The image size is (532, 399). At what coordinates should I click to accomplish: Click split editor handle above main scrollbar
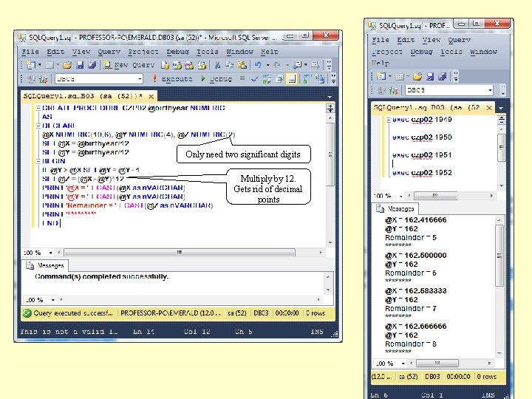pos(330,108)
